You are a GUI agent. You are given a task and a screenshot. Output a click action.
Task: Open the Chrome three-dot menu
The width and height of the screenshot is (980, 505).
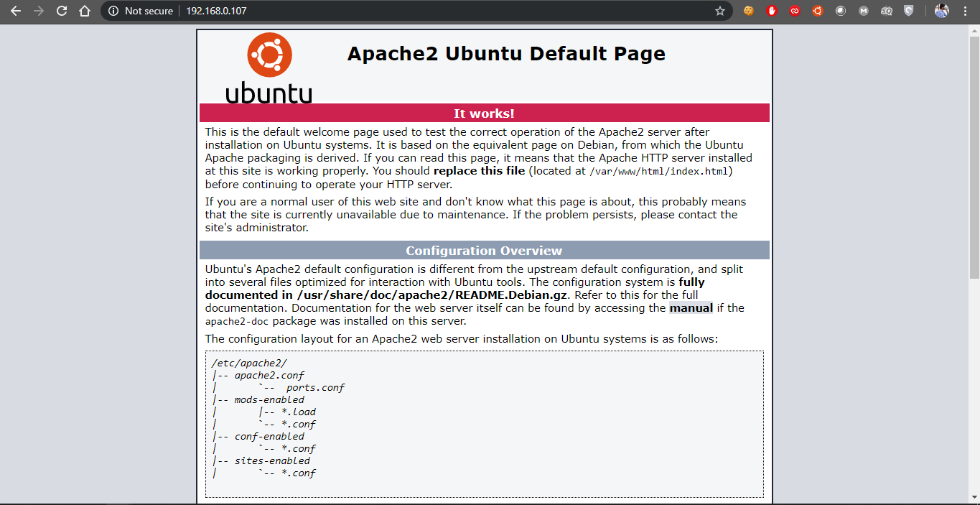pyautogui.click(x=965, y=11)
